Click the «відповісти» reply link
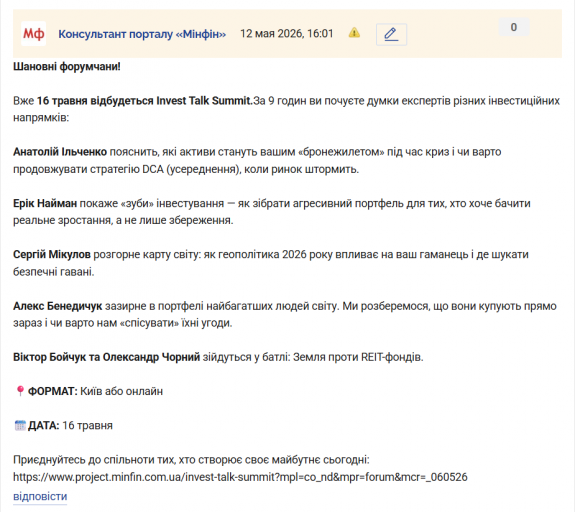The image size is (575, 512). 40,496
